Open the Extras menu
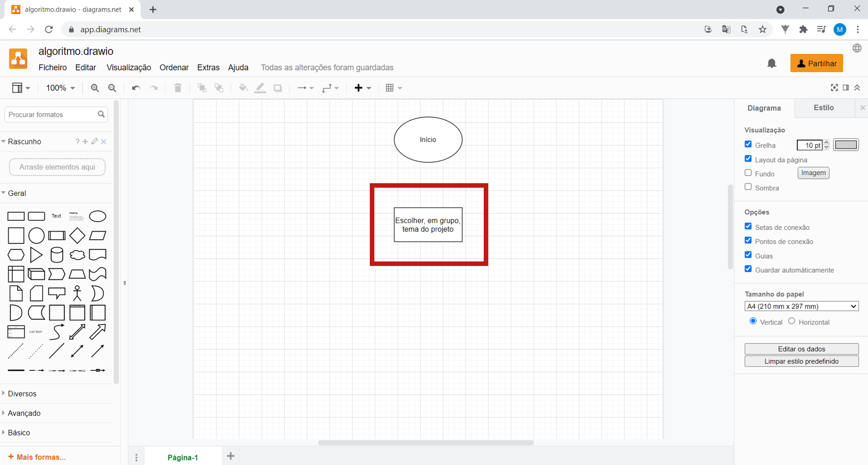 pos(208,67)
